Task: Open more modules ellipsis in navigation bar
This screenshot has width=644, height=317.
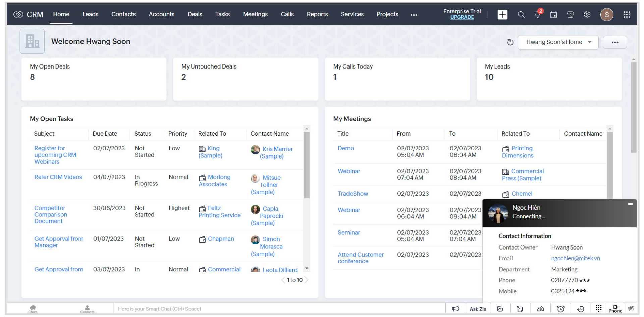Action: click(x=414, y=15)
